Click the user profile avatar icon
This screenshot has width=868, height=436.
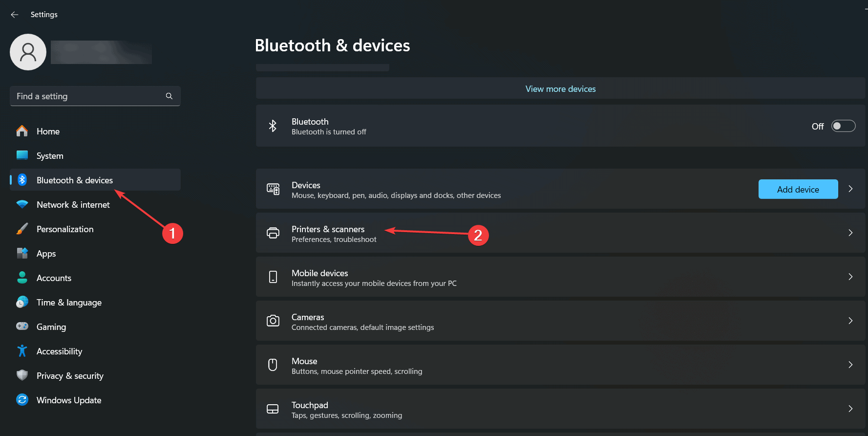pyautogui.click(x=28, y=52)
